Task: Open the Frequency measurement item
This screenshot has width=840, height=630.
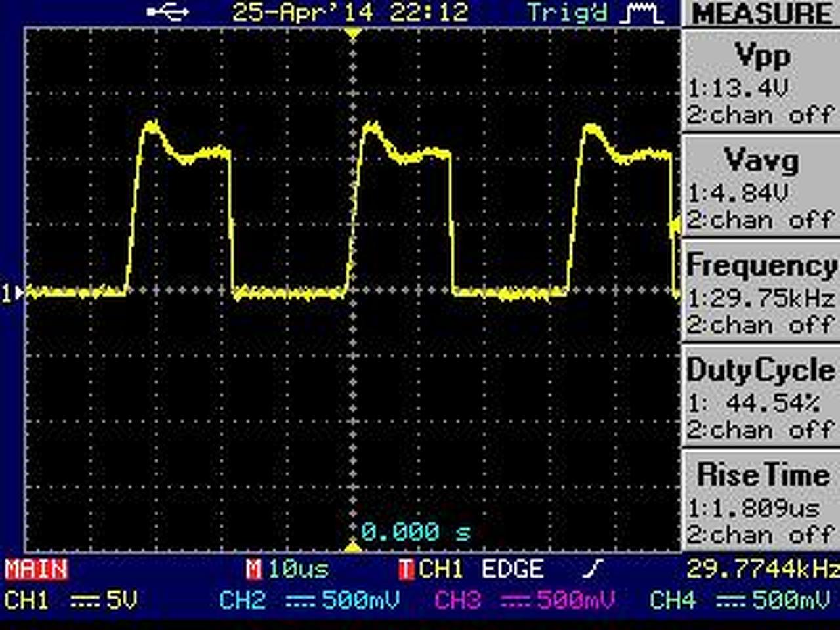Action: point(761,291)
